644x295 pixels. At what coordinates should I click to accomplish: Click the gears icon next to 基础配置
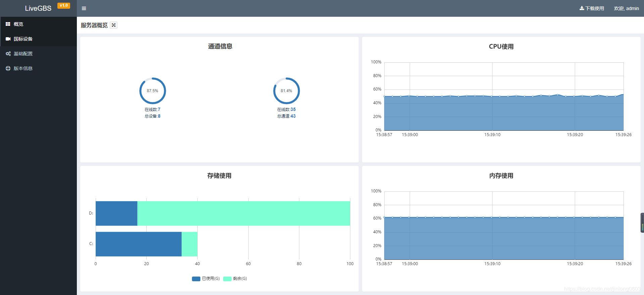pos(8,54)
